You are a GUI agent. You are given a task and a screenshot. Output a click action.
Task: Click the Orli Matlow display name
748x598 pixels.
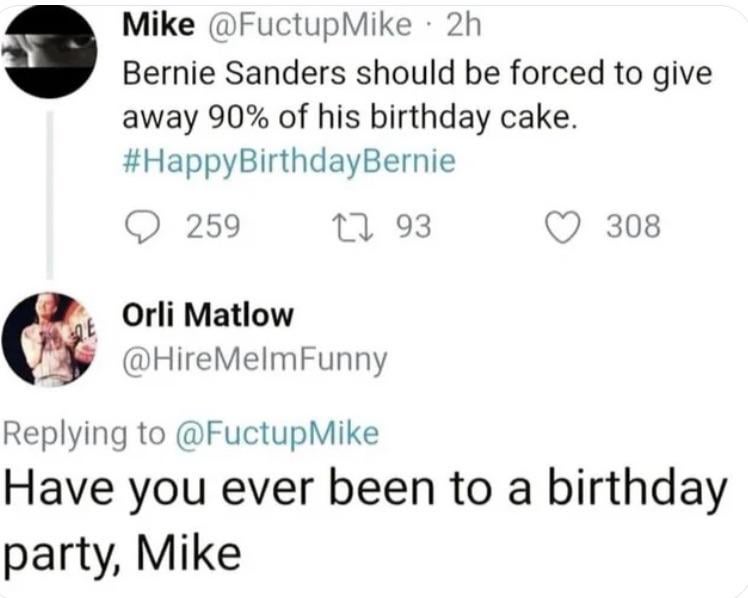pyautogui.click(x=207, y=316)
